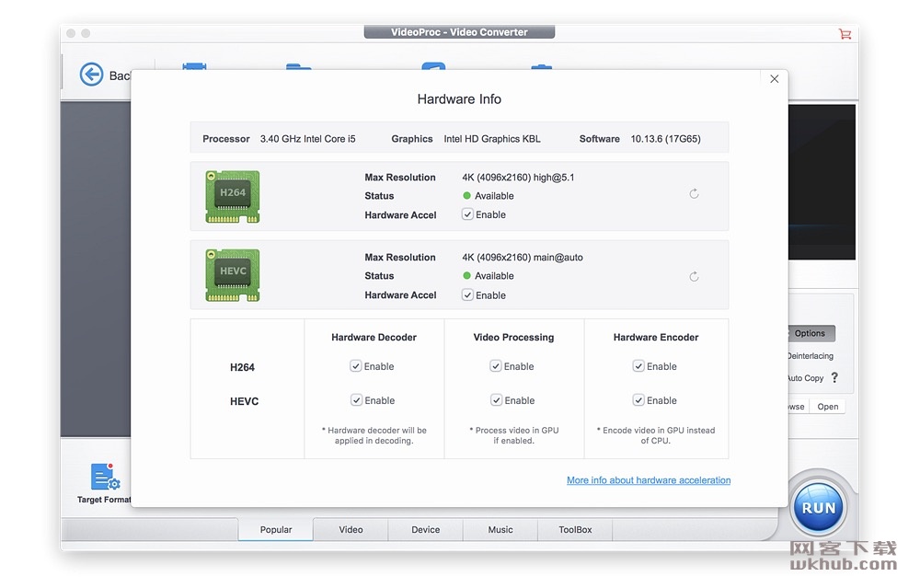The width and height of the screenshot is (920, 588).
Task: Click the Open button
Action: pyautogui.click(x=827, y=407)
